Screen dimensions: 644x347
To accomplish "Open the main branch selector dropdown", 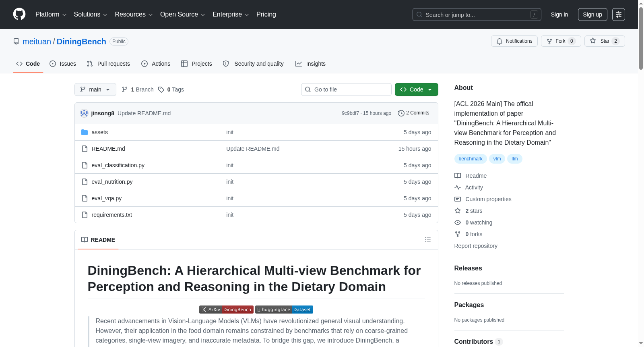I will pos(95,89).
